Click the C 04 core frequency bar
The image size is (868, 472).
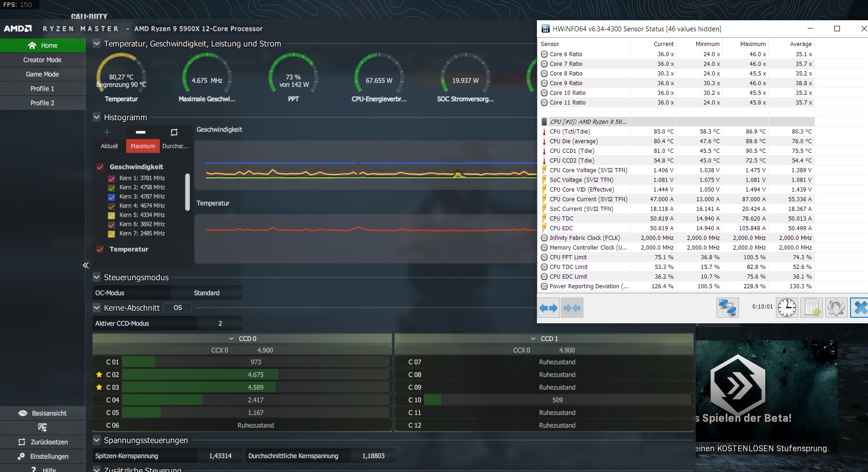click(256, 400)
